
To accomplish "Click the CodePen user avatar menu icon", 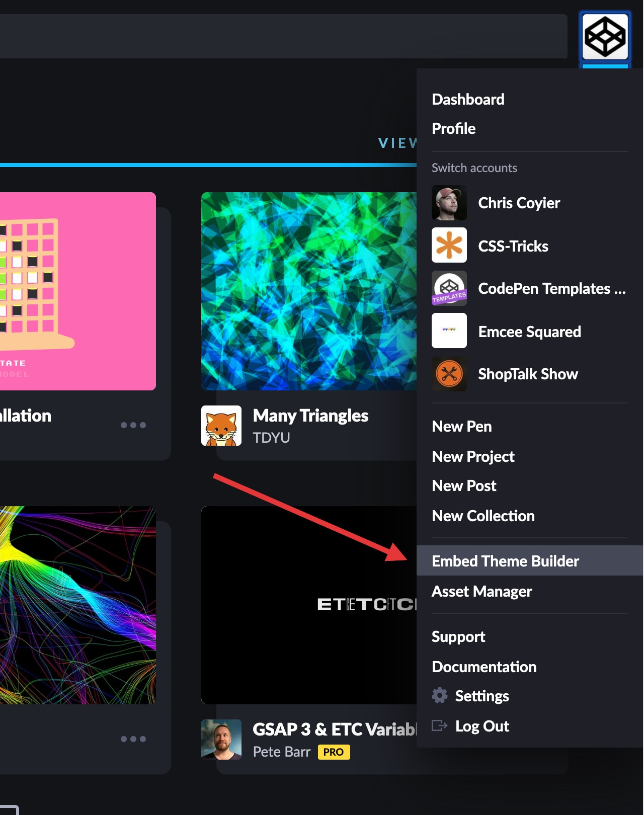I will [x=605, y=37].
